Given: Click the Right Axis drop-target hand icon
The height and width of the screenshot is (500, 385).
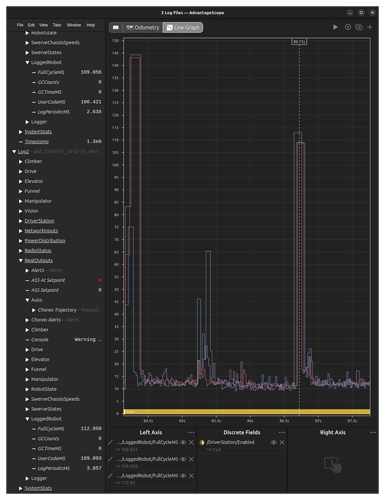Looking at the screenshot, I should pos(333,464).
